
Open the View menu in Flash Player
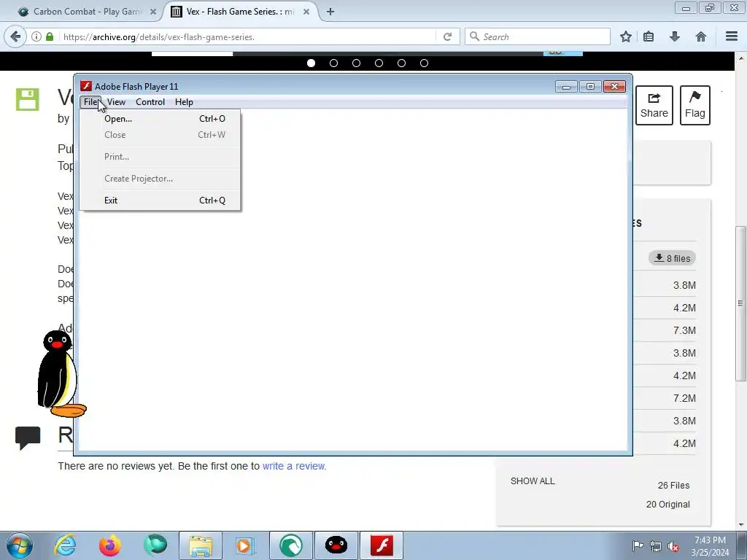coord(116,102)
